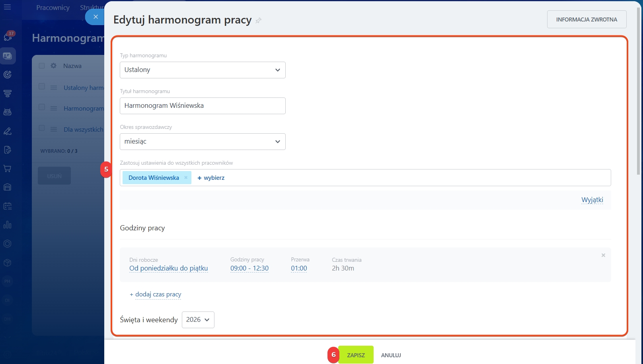The height and width of the screenshot is (364, 643).
Task: Select the Dla wszystkich row checkbox
Action: pos(42,128)
